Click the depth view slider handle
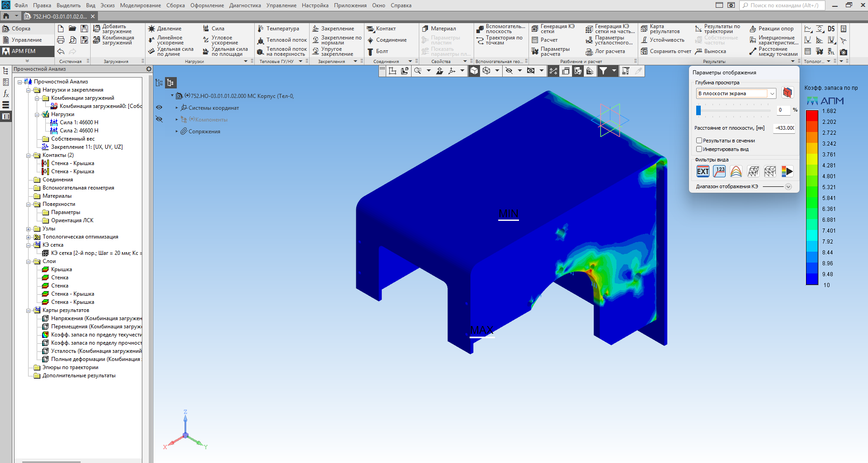868x463 pixels. point(698,110)
